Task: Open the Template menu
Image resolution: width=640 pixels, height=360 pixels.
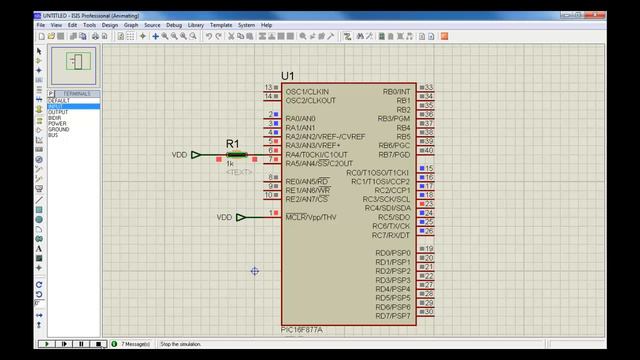Action: tap(221, 25)
